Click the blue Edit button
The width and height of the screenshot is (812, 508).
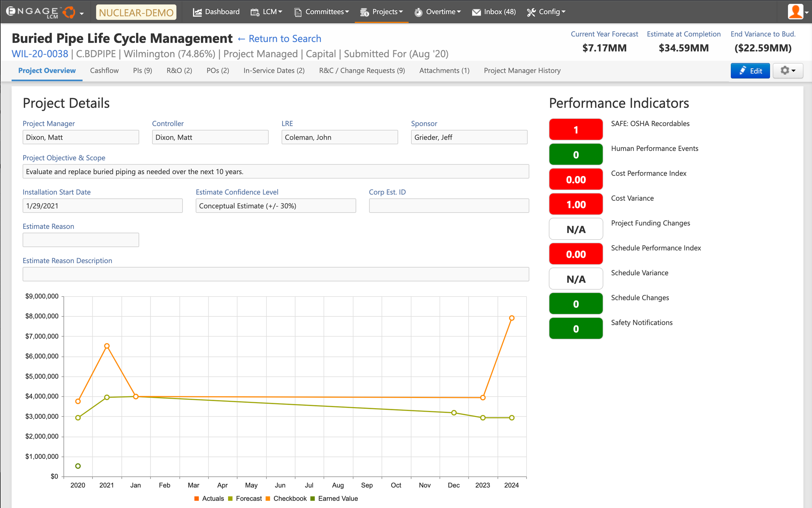[x=750, y=71]
